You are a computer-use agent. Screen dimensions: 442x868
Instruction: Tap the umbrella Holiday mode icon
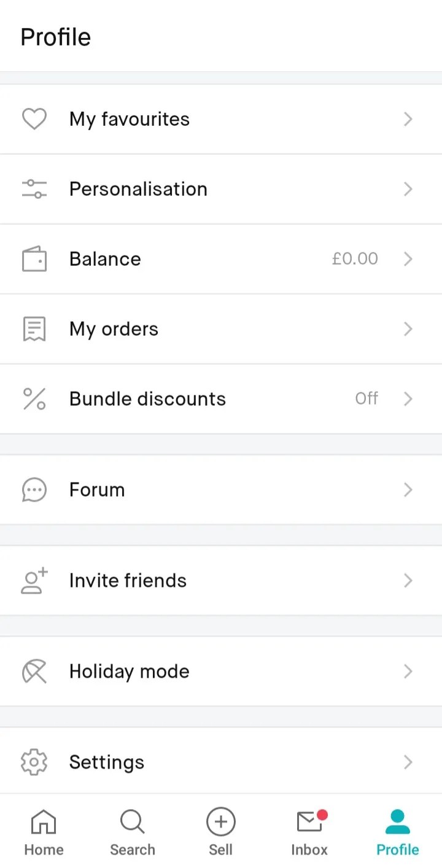click(34, 672)
